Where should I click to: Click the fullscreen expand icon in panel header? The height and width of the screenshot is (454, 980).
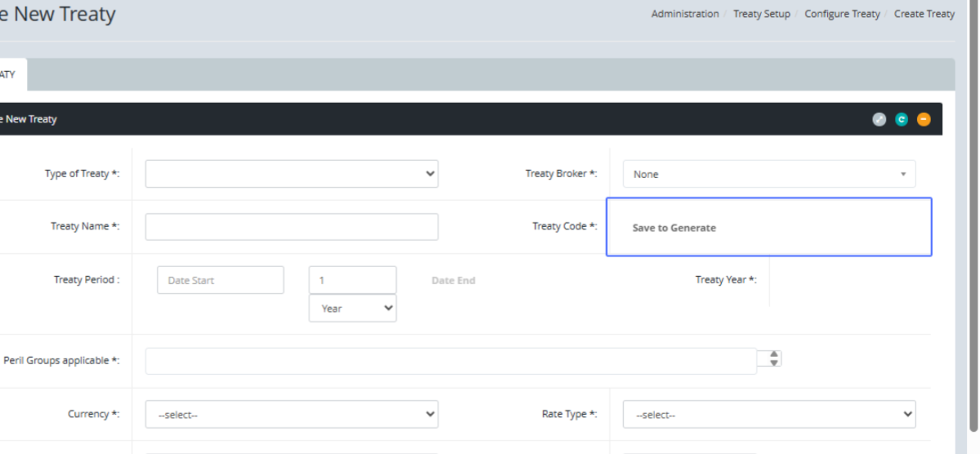[879, 119]
